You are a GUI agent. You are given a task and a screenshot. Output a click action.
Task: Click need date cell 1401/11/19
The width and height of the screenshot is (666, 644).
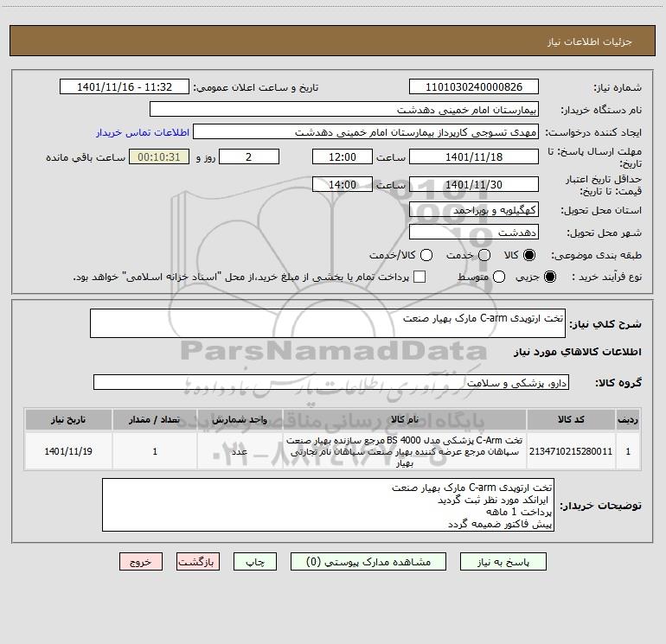point(68,451)
